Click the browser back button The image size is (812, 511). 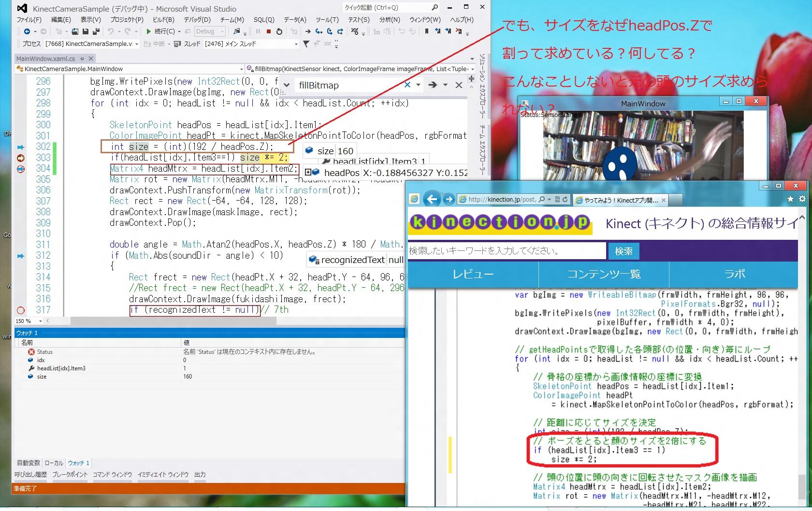[432, 199]
